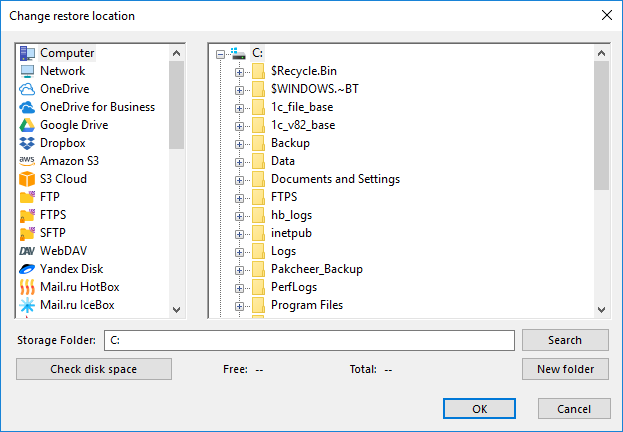The width and height of the screenshot is (623, 432).
Task: Expand the Backup folder node
Action: pos(239,143)
